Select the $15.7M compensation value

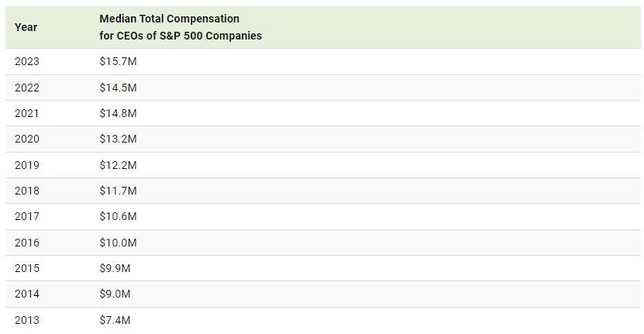pos(118,62)
